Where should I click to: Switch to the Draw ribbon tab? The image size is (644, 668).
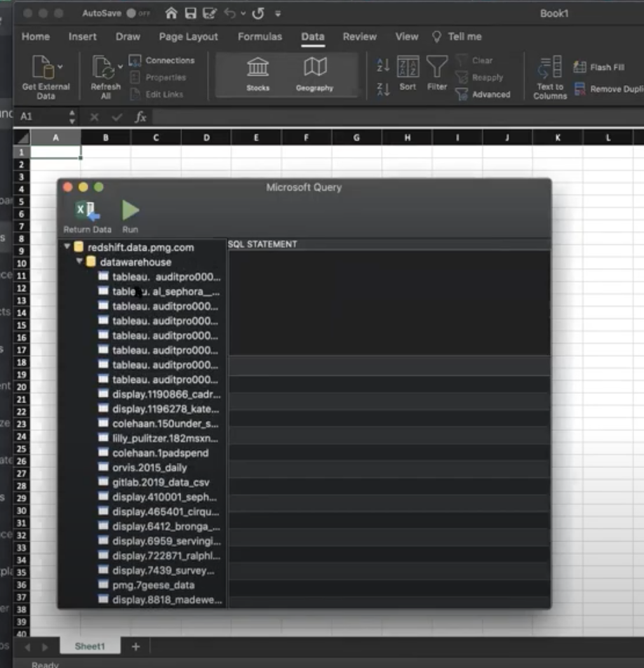tap(128, 37)
